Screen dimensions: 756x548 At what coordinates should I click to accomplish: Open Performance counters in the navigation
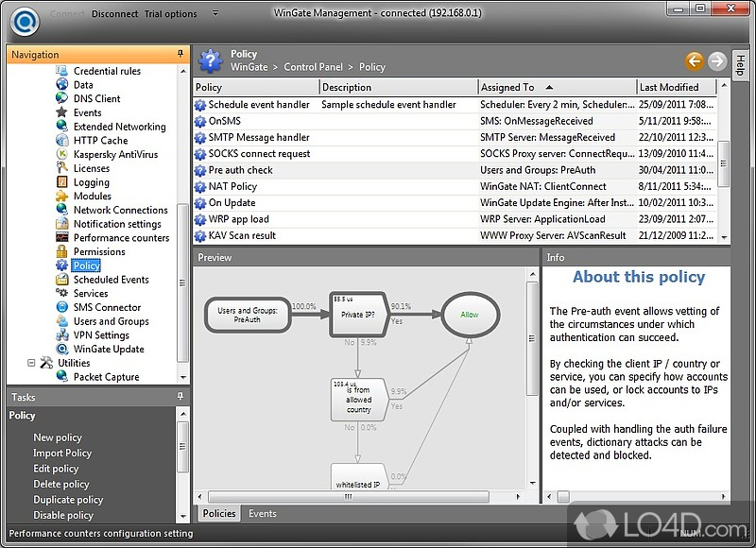coord(121,238)
